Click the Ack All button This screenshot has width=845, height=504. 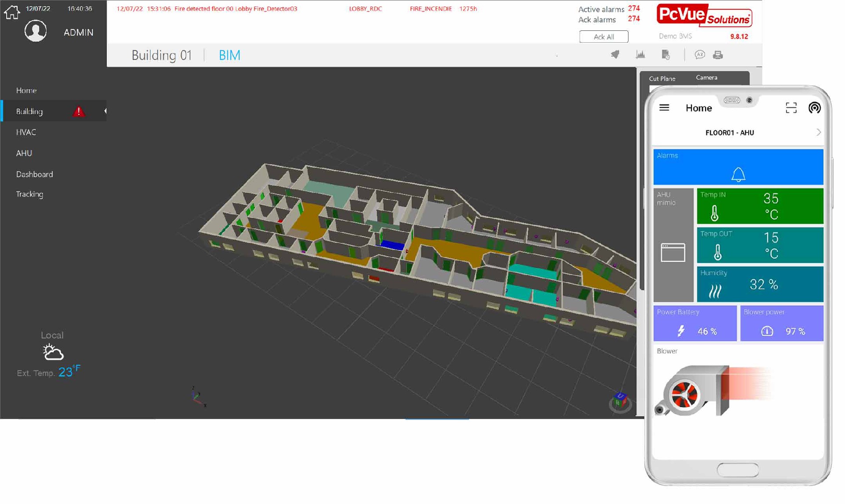(x=603, y=37)
